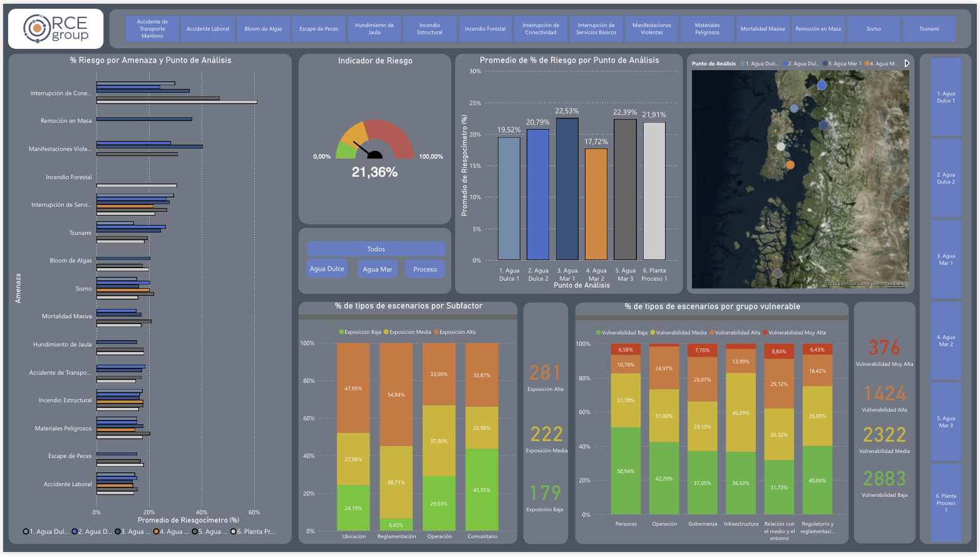Click the Exposición Alta legend dot
The height and width of the screenshot is (557, 980).
pyautogui.click(x=437, y=332)
